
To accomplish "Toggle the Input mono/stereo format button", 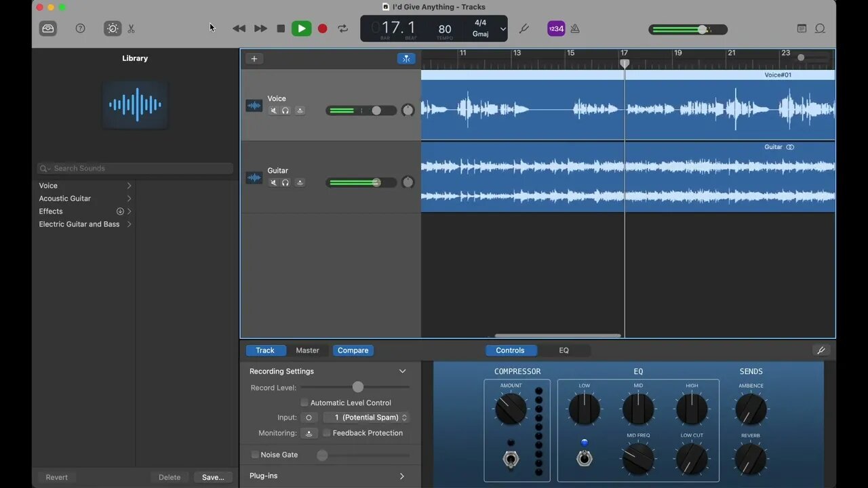I will 309,418.
